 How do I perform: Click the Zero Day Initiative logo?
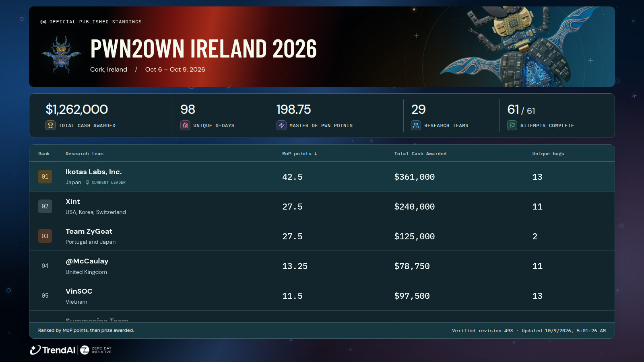(x=96, y=350)
